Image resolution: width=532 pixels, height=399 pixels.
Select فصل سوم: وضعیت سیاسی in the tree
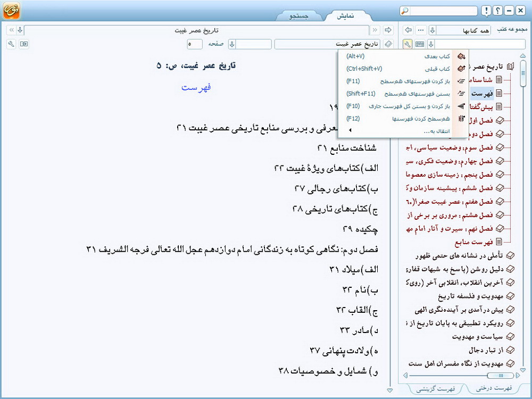coord(449,147)
